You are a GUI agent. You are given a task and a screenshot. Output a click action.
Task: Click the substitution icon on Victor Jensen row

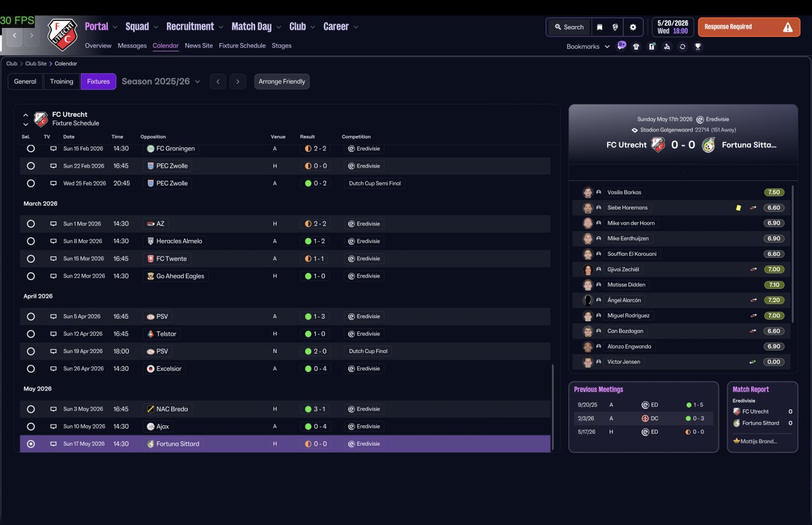[753, 362]
